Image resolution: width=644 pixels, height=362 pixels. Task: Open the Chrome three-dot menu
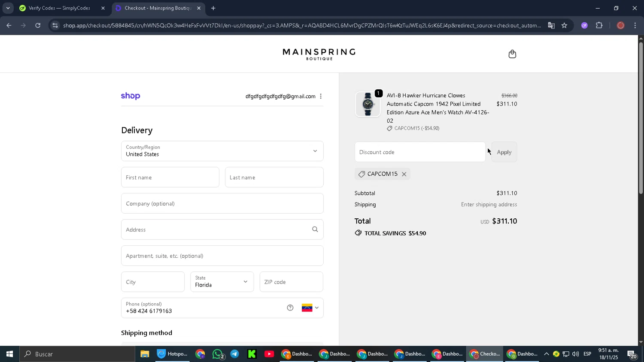(x=635, y=26)
